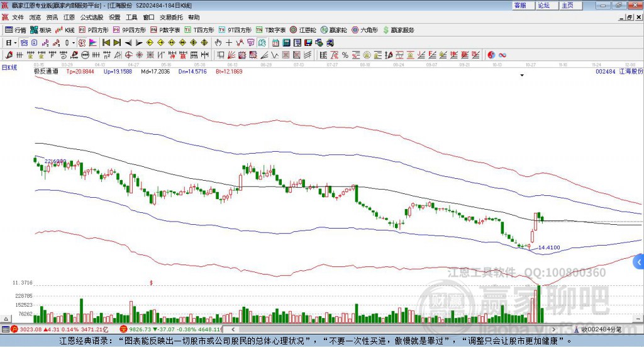
Task: Open the 赢家轮 wheel tool
Action: click(x=333, y=30)
